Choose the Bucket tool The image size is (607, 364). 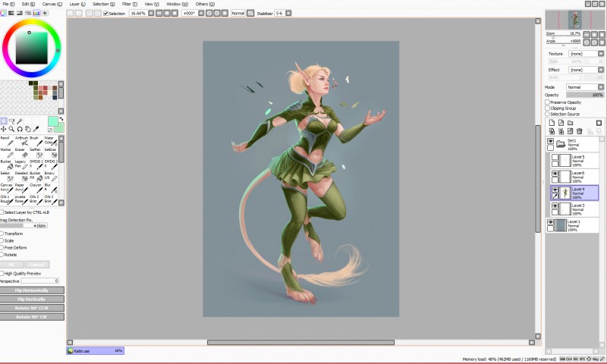tap(7, 165)
